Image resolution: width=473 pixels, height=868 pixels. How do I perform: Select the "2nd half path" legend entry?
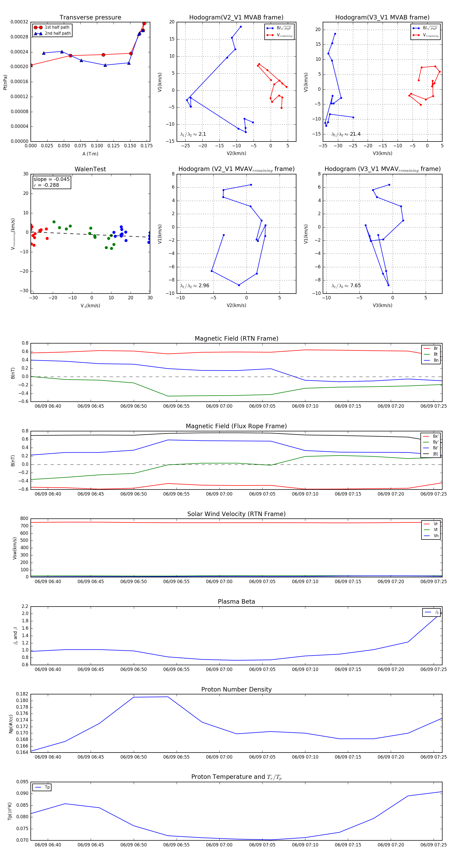[x=53, y=33]
